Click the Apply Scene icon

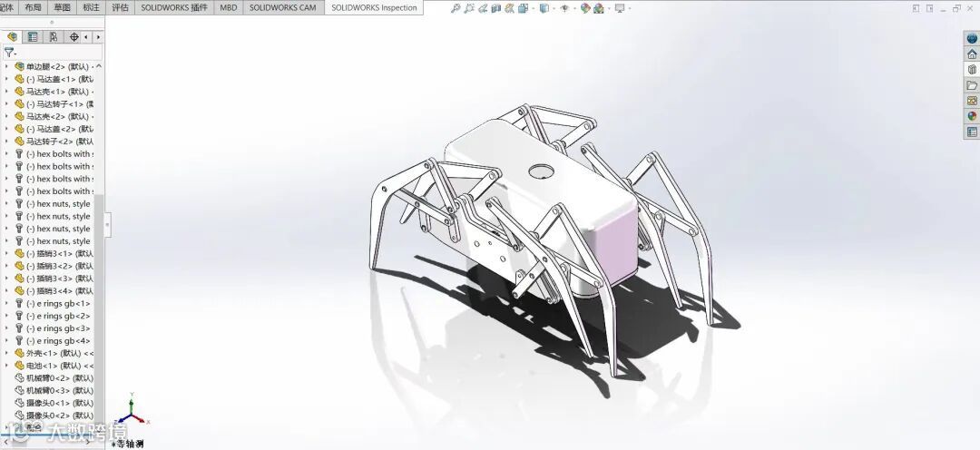[x=599, y=8]
